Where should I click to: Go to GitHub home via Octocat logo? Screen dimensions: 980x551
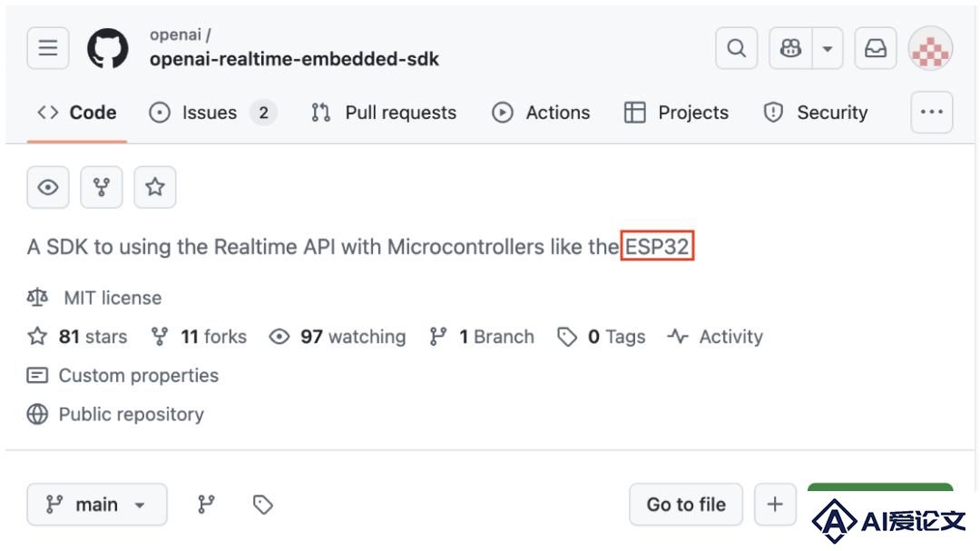(107, 48)
